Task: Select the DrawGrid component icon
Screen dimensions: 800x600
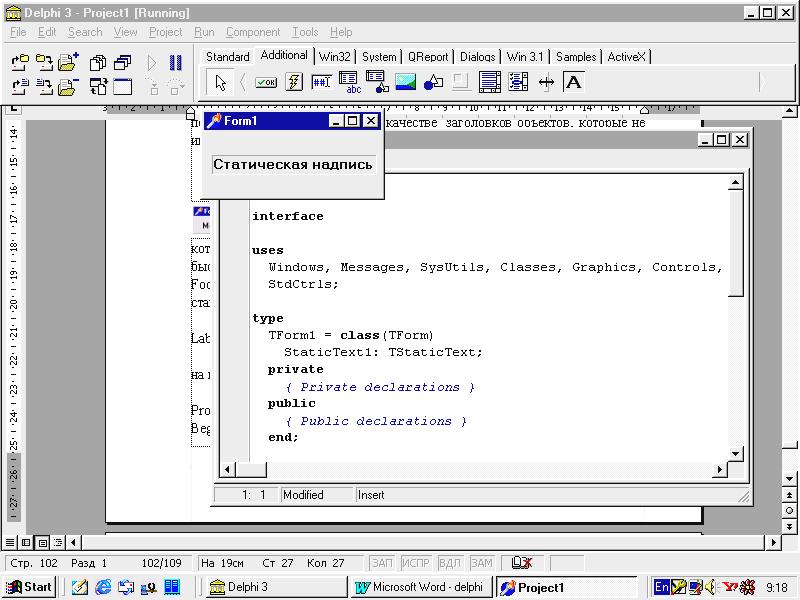Action: pos(378,82)
